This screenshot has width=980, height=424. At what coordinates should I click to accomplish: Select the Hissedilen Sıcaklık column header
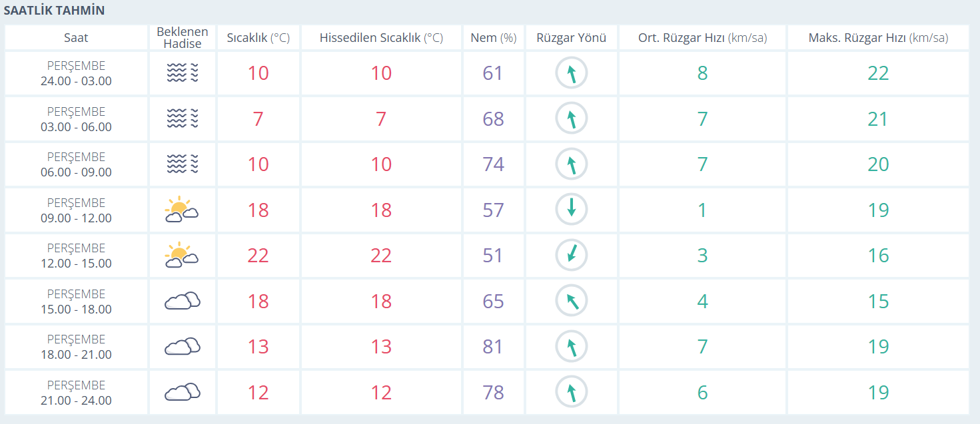tap(381, 38)
